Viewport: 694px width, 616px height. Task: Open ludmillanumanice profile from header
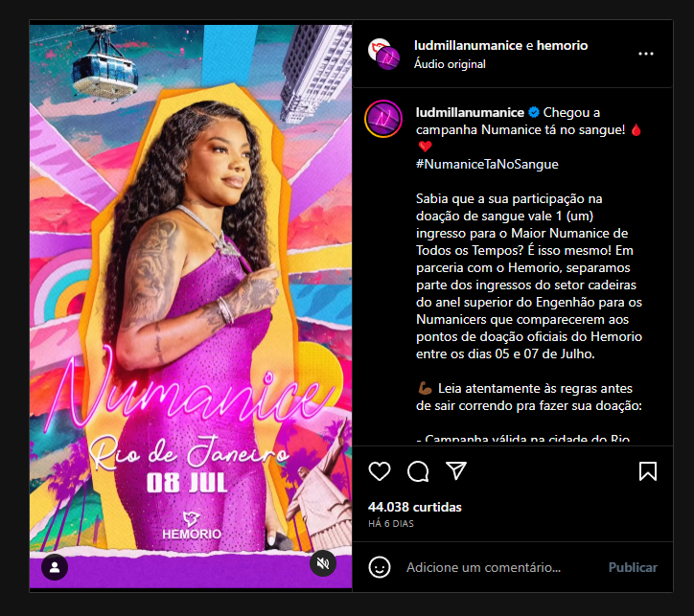468,46
